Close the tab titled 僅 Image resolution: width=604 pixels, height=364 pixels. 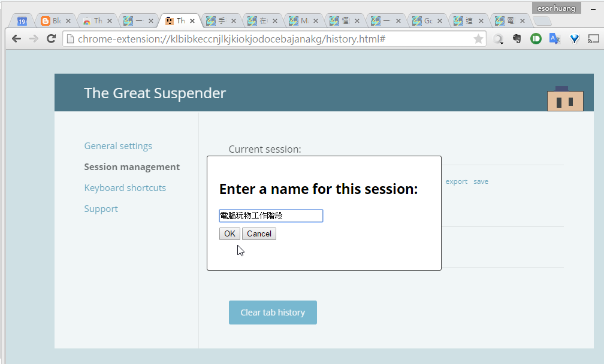pos(357,21)
